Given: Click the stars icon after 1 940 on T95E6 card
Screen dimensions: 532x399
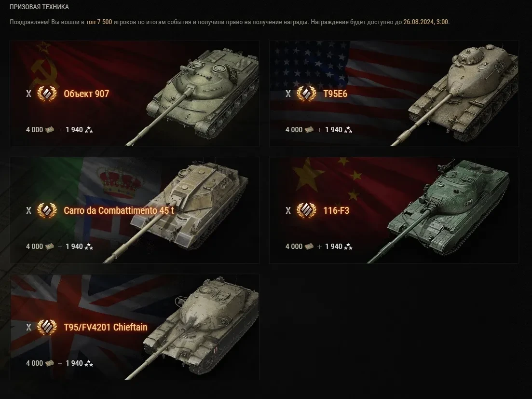Looking at the screenshot, I should tap(348, 130).
